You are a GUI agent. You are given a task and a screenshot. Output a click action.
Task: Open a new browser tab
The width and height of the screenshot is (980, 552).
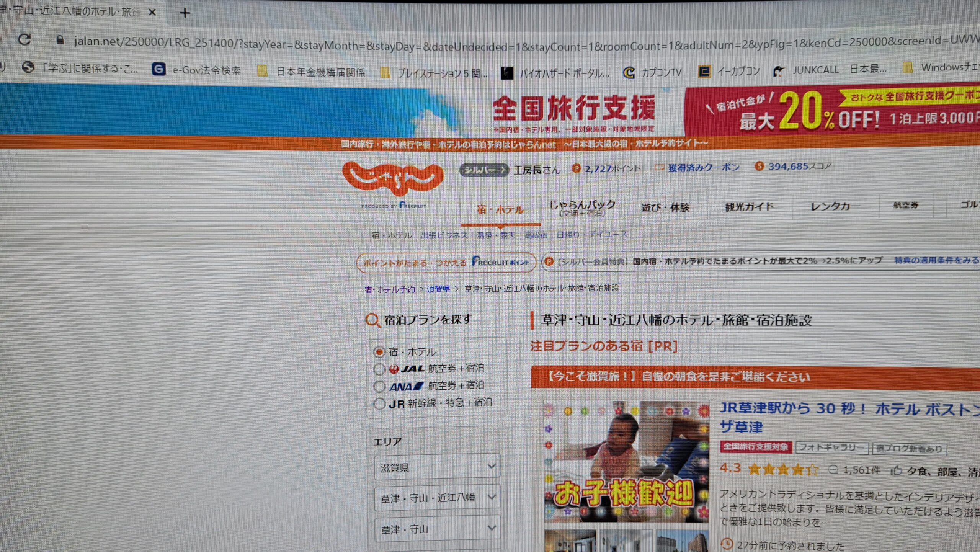[185, 13]
